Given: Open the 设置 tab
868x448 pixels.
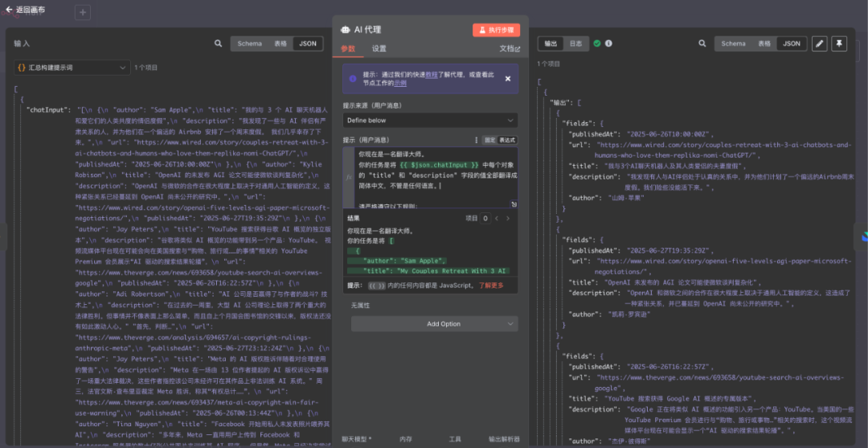Looking at the screenshot, I should pyautogui.click(x=379, y=49).
